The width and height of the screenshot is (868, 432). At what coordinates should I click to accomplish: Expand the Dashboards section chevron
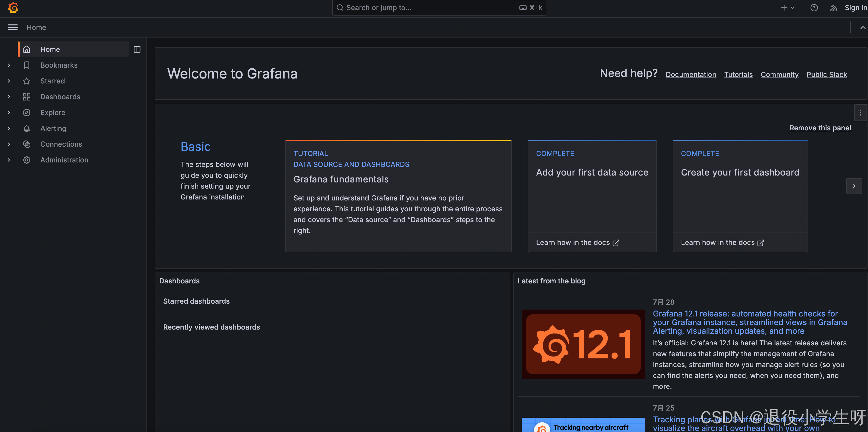pos(9,97)
